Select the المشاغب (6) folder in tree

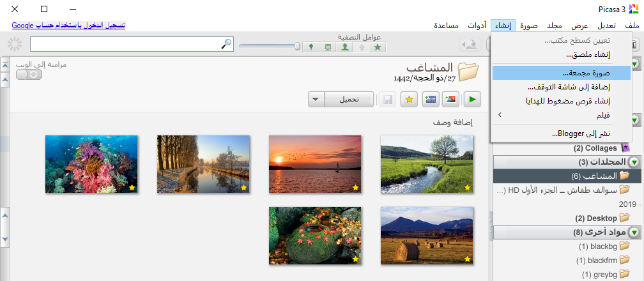click(x=567, y=176)
